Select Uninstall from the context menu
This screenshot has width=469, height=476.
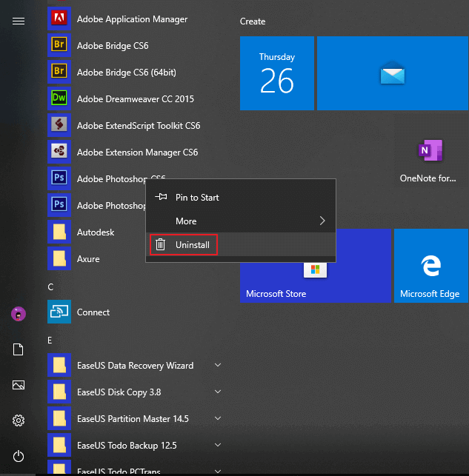(193, 244)
